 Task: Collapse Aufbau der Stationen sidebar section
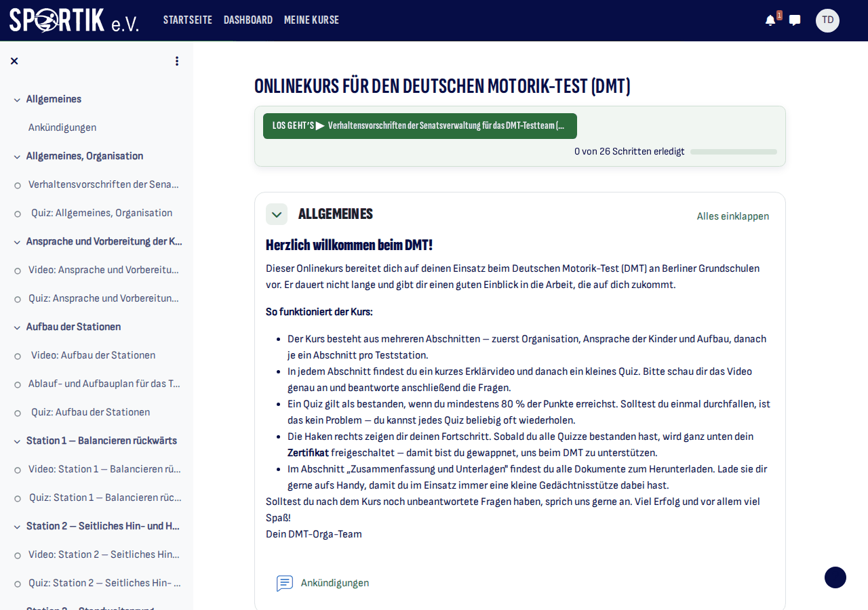point(17,327)
